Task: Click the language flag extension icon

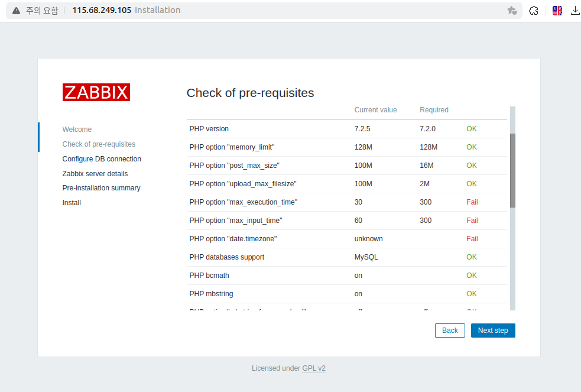Action: click(557, 11)
